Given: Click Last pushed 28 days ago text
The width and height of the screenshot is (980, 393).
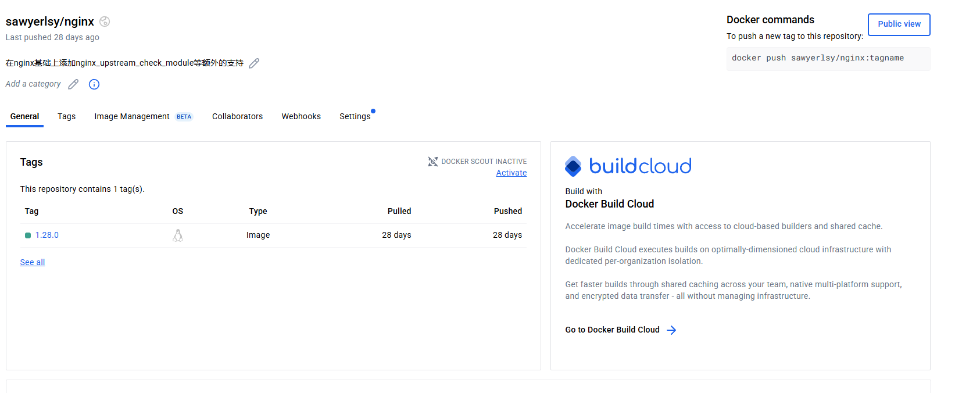Looking at the screenshot, I should [52, 37].
